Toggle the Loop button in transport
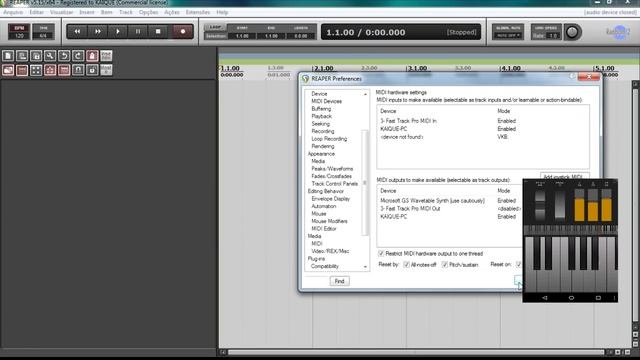This screenshot has height=360, width=640. (x=215, y=27)
